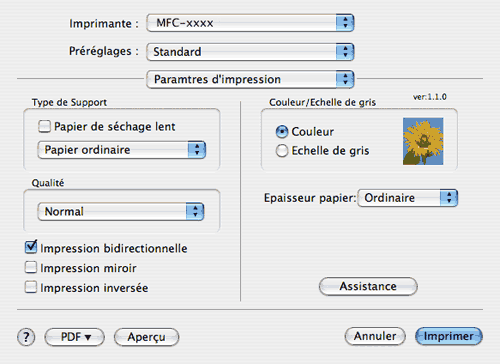500x364 pixels.
Task: Cancel printing with the Annuler button
Action: click(375, 336)
